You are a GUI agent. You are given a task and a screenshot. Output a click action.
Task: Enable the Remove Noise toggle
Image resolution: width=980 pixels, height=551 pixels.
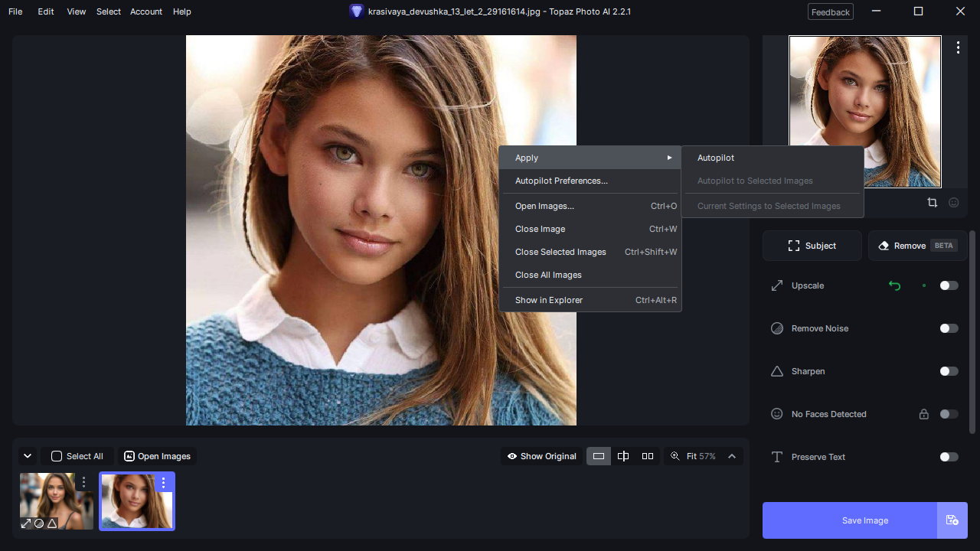(949, 328)
